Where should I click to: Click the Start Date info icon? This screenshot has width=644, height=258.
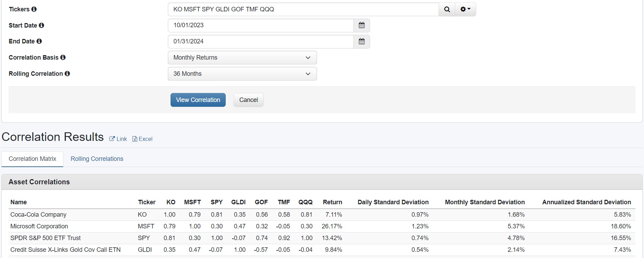tap(41, 25)
